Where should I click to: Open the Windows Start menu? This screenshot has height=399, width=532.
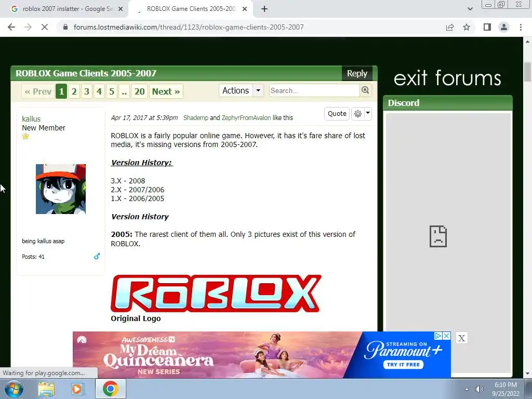tap(14, 389)
